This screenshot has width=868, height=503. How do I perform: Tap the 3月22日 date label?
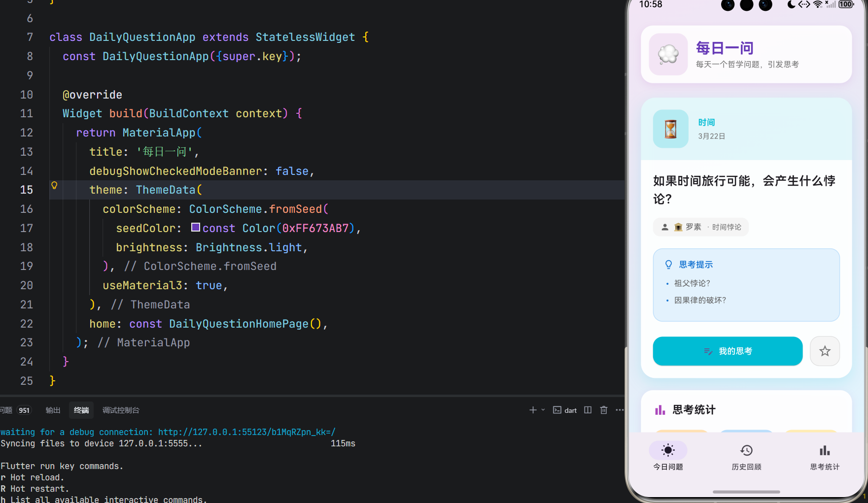click(x=711, y=136)
